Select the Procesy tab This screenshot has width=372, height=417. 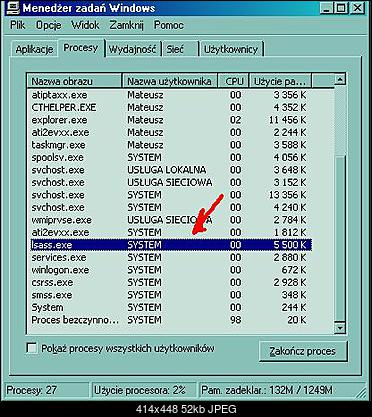(81, 48)
